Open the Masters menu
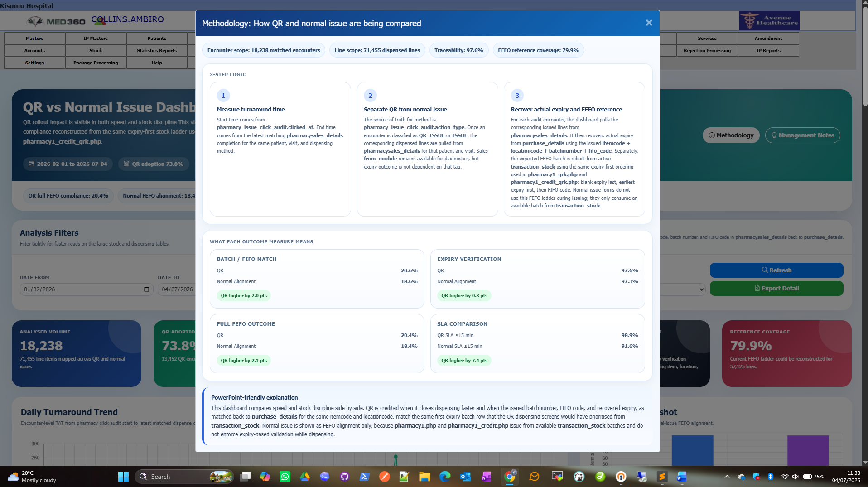Screen dimensions: 868x487 34,38
